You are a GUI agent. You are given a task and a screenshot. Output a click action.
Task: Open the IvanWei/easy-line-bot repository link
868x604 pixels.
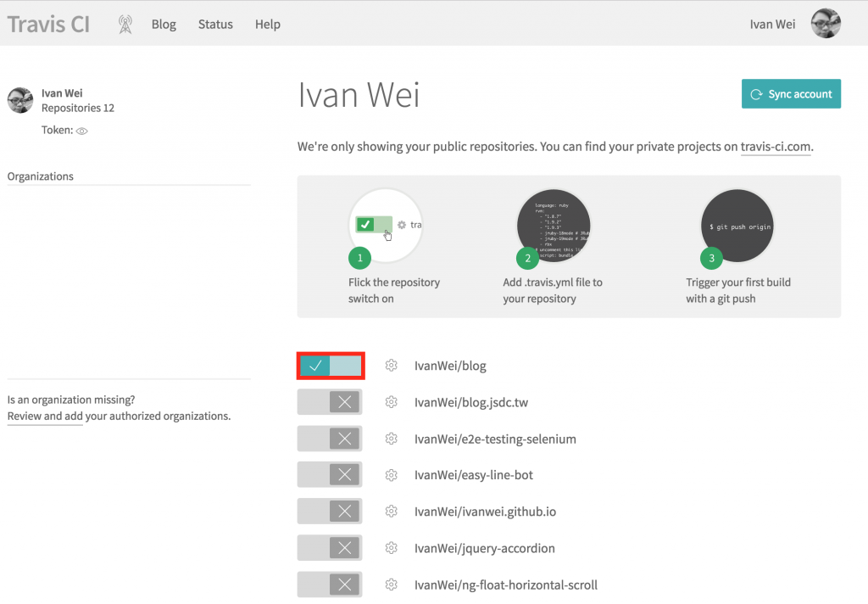473,475
